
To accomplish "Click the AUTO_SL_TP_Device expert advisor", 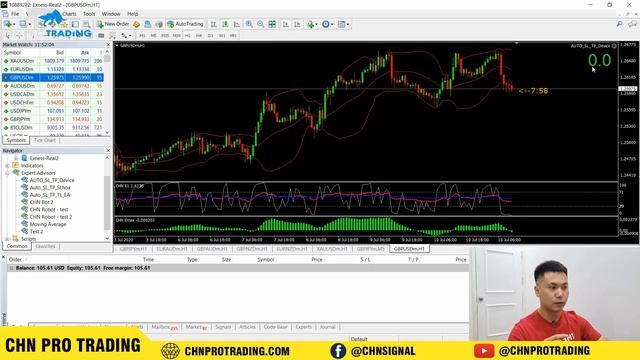I will point(52,180).
